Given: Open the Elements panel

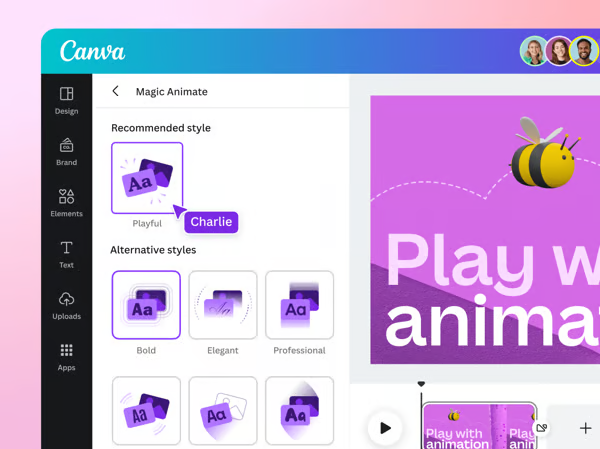Looking at the screenshot, I should coord(66,203).
